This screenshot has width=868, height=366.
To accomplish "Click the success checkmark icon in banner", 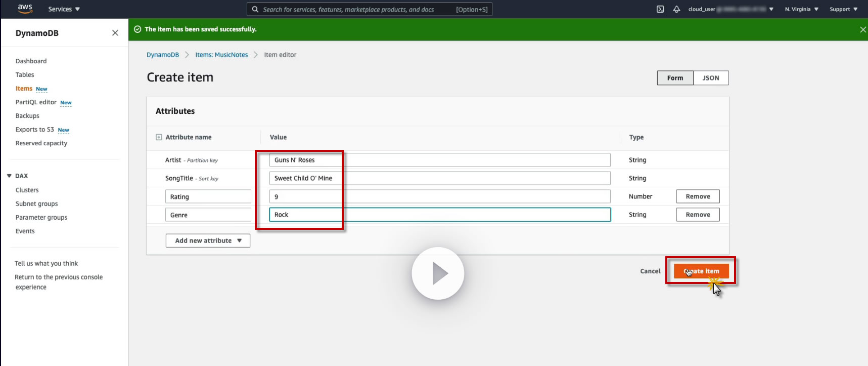I will [138, 29].
